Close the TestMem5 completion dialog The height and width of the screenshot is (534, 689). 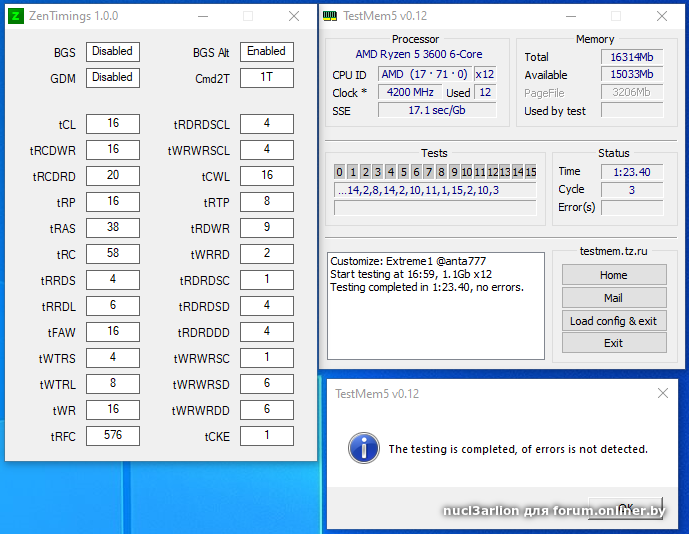(x=663, y=393)
